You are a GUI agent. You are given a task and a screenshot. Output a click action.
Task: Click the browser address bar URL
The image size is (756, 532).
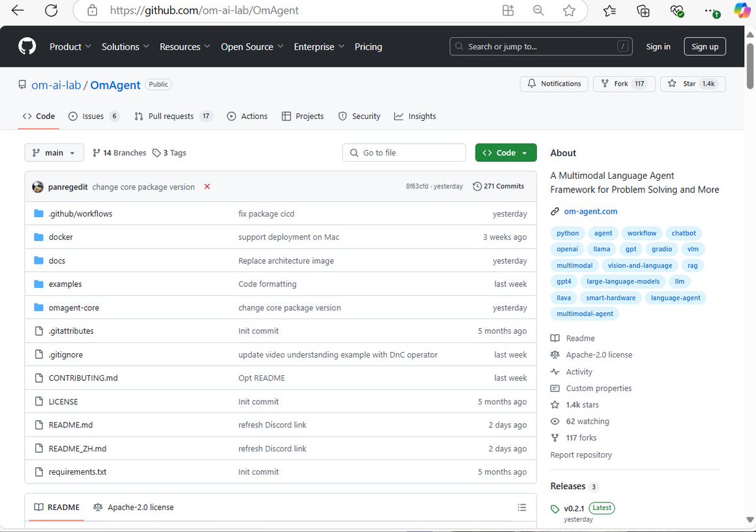pos(205,11)
